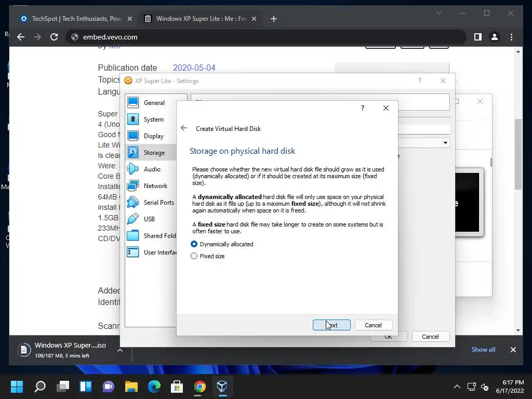Image resolution: width=532 pixels, height=399 pixels.
Task: Launch Microsoft Edge from taskbar
Action: [x=154, y=386]
